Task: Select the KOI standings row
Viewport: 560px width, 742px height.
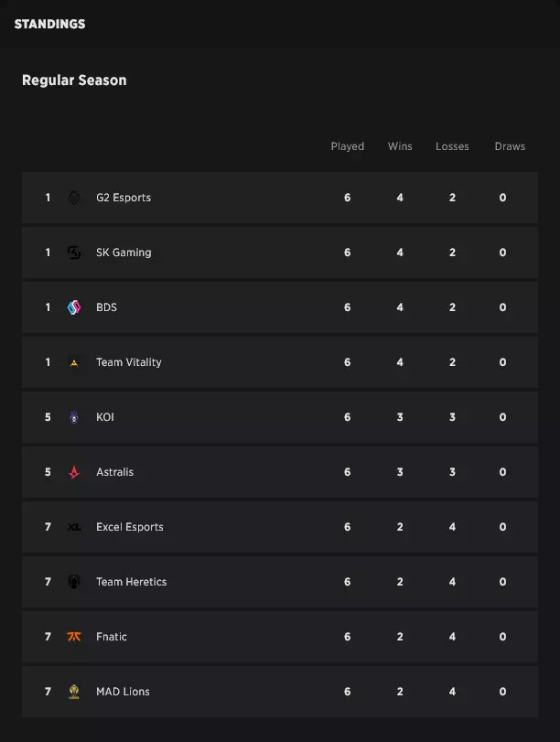Action: point(280,417)
